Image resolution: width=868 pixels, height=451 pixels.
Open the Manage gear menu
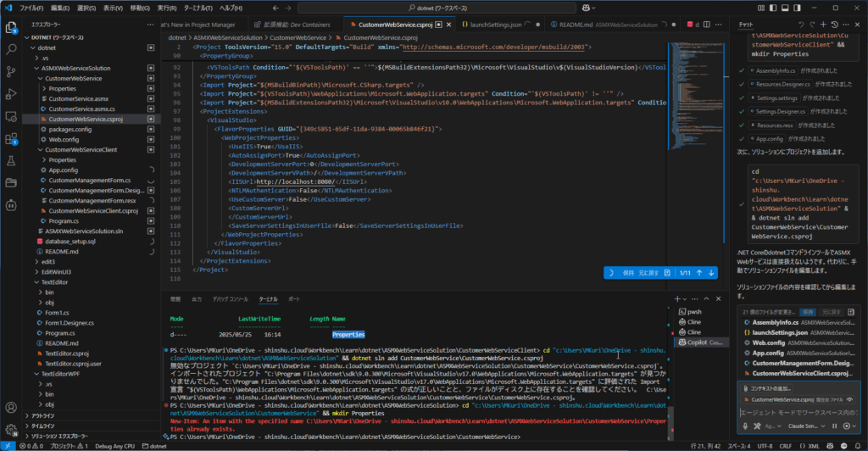(11, 430)
